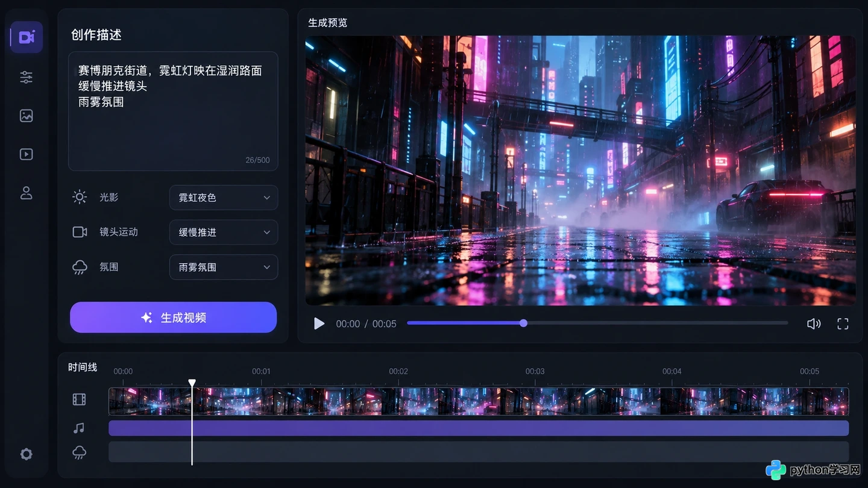
Task: Select the music note audio track icon
Action: pyautogui.click(x=79, y=428)
